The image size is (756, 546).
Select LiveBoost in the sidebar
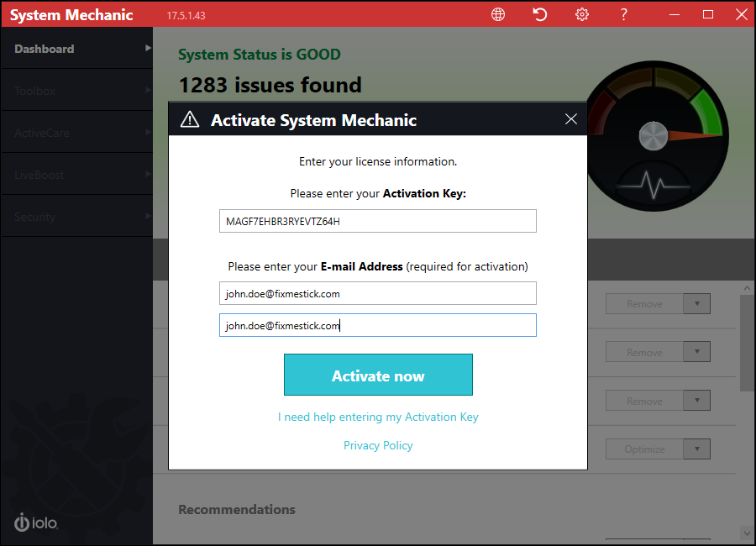77,174
